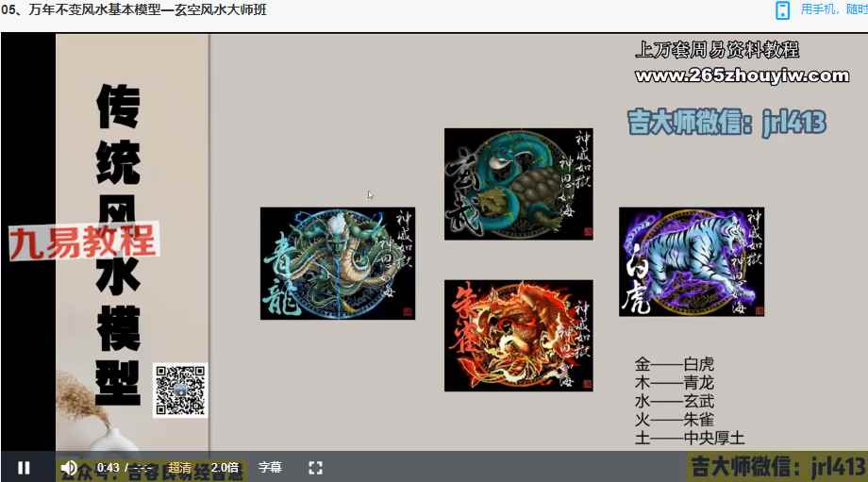Pause the video playback
The image size is (868, 482).
pyautogui.click(x=24, y=468)
